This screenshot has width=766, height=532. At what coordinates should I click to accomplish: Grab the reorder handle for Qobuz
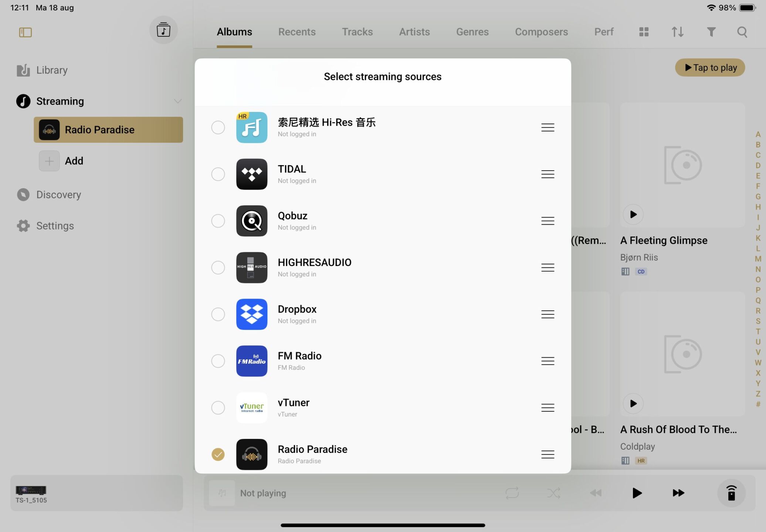(x=548, y=221)
